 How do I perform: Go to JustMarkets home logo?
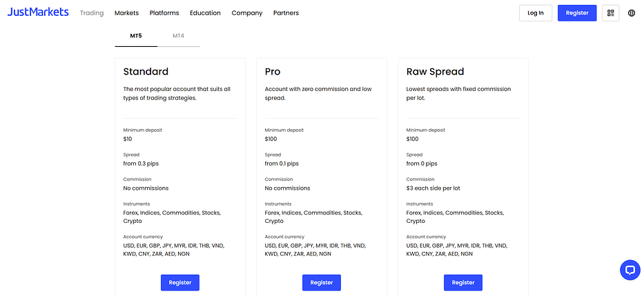coord(38,12)
